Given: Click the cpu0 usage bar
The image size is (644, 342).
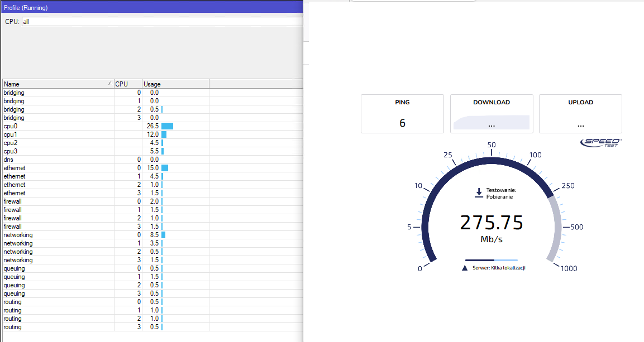Looking at the screenshot, I should pos(167,126).
